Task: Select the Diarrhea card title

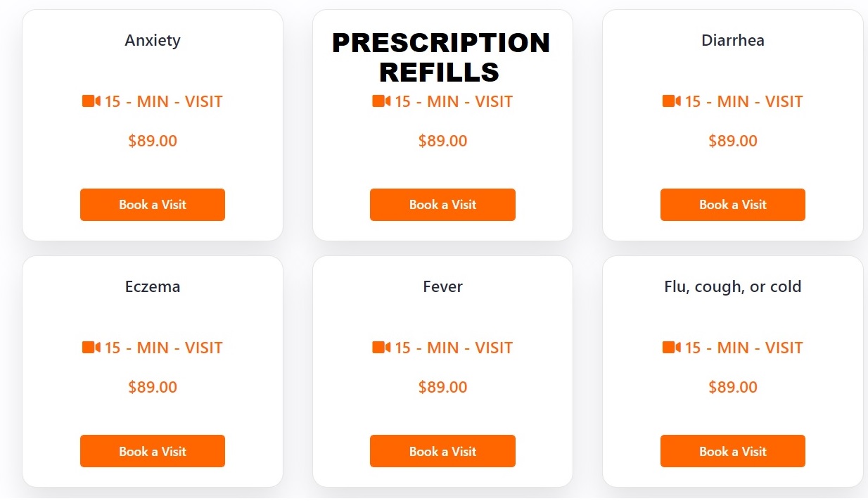Action: click(733, 40)
